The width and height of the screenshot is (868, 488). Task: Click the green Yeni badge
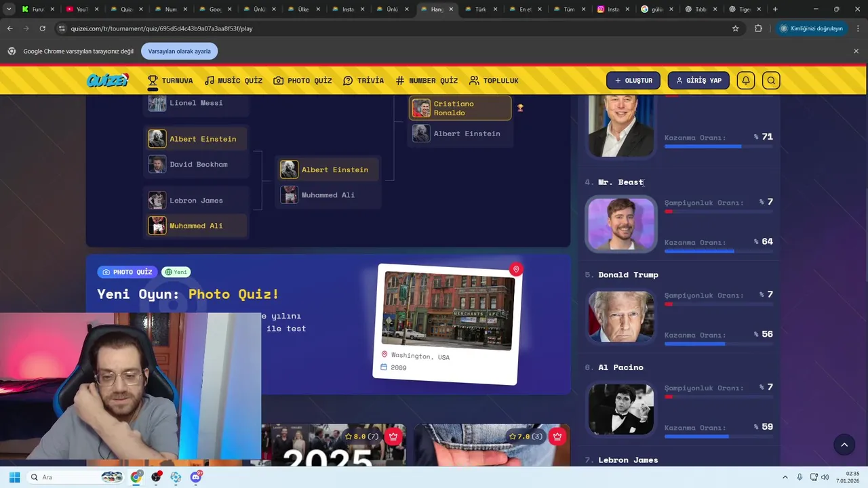[x=176, y=272]
